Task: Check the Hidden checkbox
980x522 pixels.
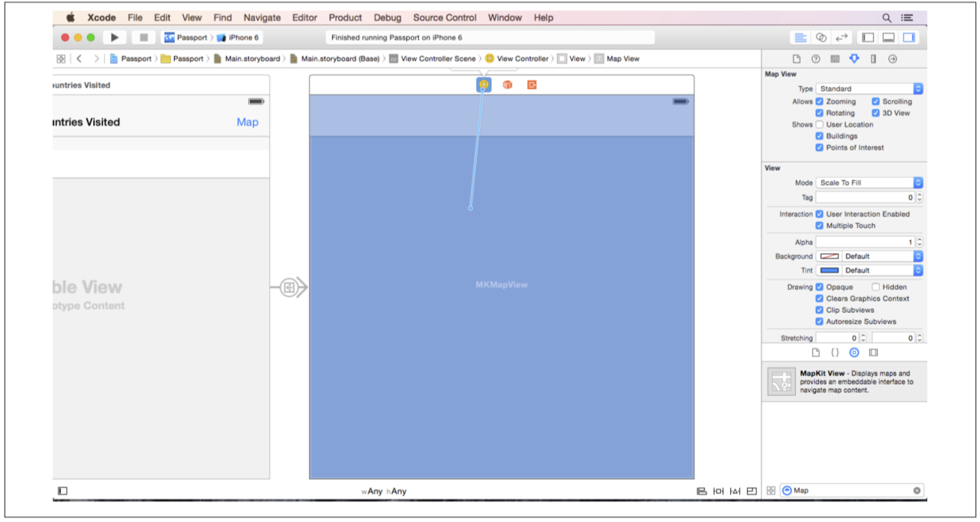Action: pyautogui.click(x=876, y=287)
